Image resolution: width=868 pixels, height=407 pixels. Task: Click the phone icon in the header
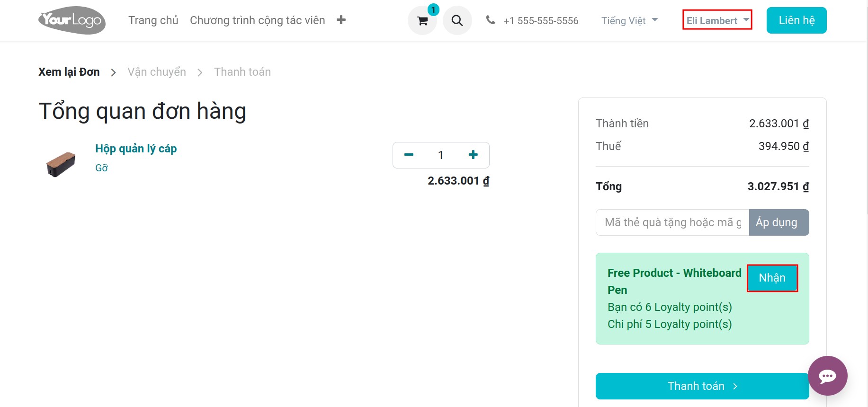pyautogui.click(x=490, y=20)
